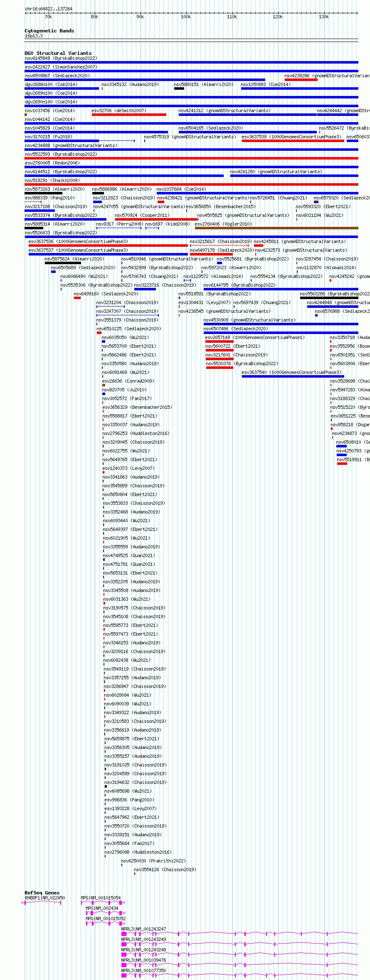Click the blue bar under esv3637540
The height and width of the screenshot is (980, 370).
(x=293, y=376)
